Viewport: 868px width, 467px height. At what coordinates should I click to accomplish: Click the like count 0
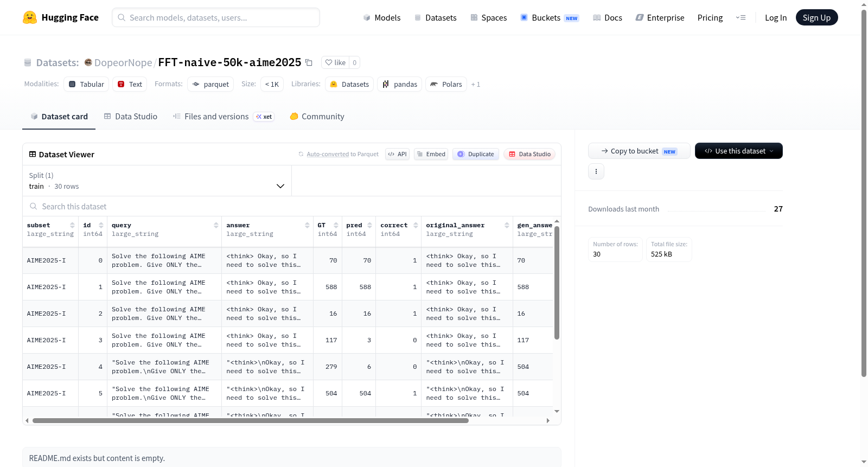(x=355, y=62)
